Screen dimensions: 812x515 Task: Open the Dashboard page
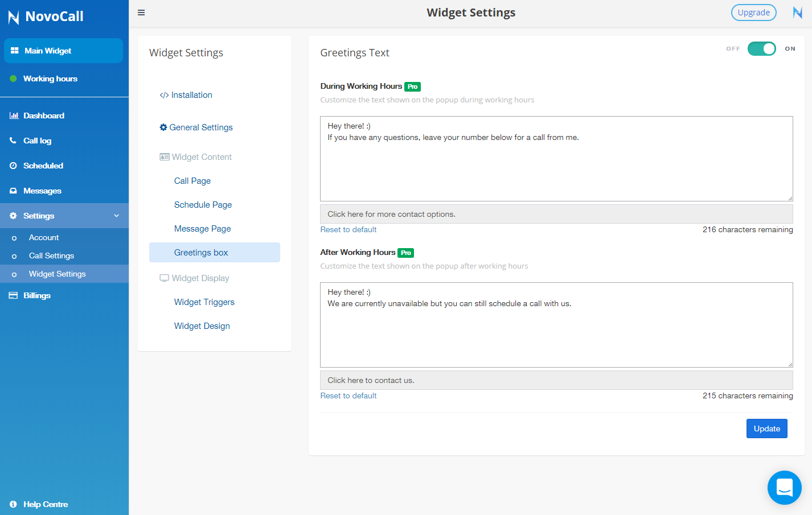tap(44, 116)
